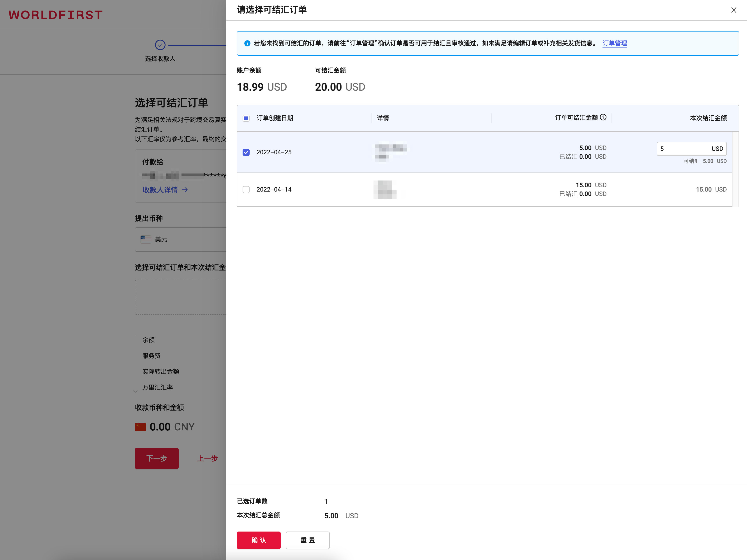Click the China flag beside 0.00 CNY

141,427
